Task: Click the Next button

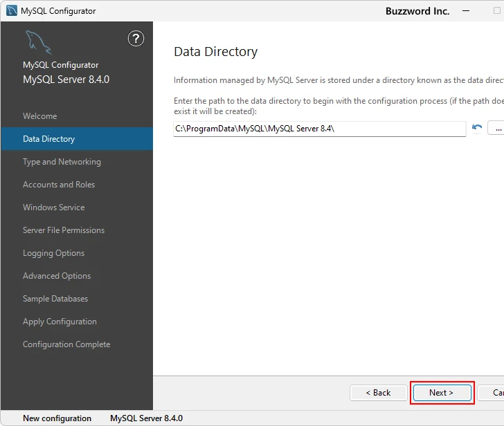Action: 442,393
